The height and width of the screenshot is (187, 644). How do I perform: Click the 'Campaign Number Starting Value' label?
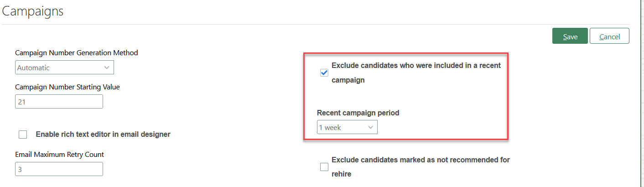tap(68, 87)
